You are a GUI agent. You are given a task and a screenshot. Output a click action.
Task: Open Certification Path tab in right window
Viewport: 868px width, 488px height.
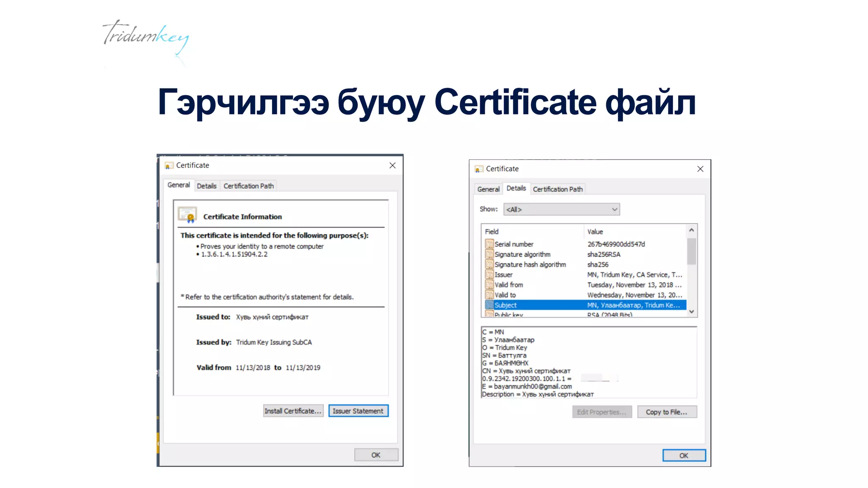pyautogui.click(x=558, y=189)
